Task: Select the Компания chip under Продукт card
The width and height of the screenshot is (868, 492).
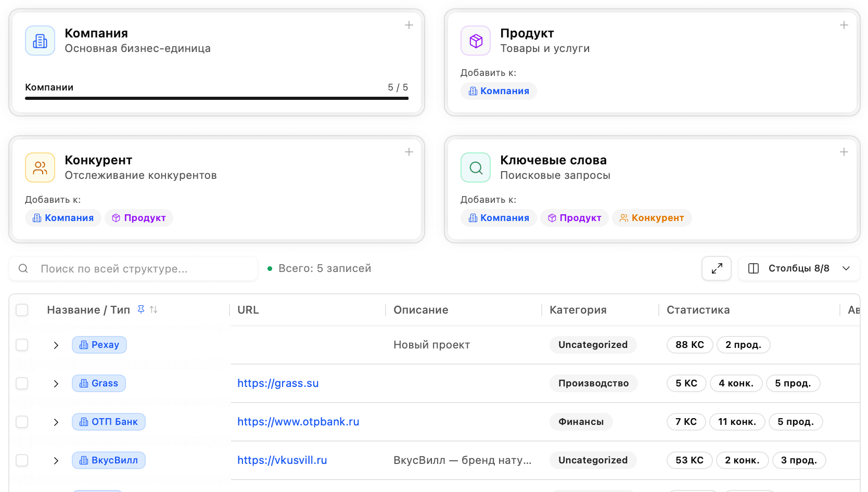Action: pyautogui.click(x=499, y=90)
